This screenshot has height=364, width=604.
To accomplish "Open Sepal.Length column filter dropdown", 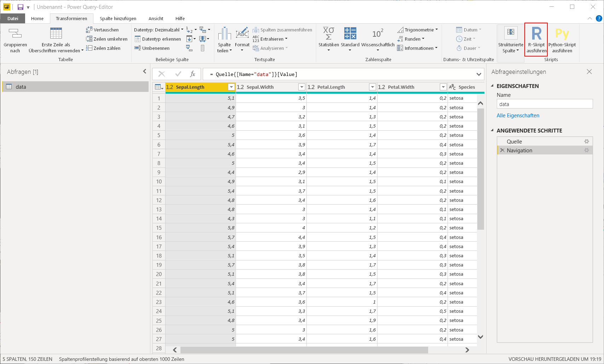I will pyautogui.click(x=231, y=87).
